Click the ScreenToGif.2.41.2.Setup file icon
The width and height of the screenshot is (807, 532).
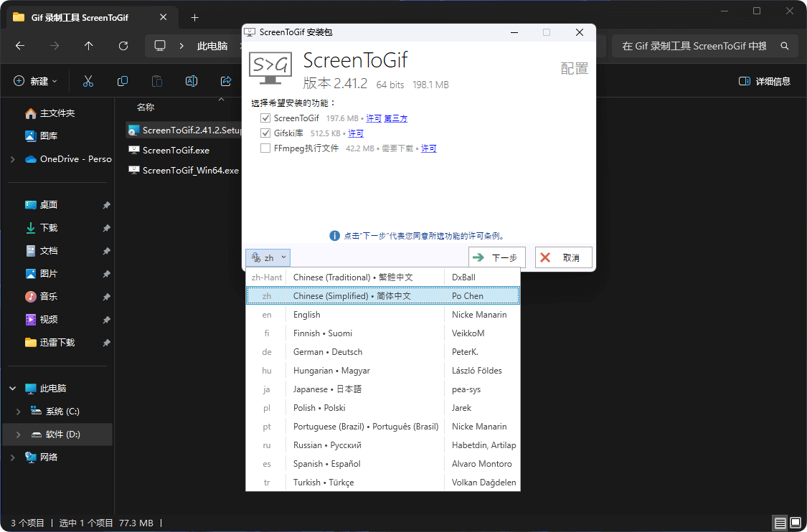click(134, 130)
